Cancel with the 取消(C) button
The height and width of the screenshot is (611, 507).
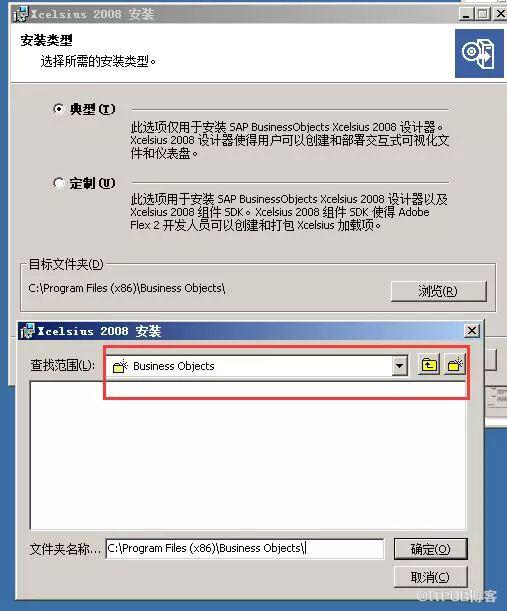point(430,577)
